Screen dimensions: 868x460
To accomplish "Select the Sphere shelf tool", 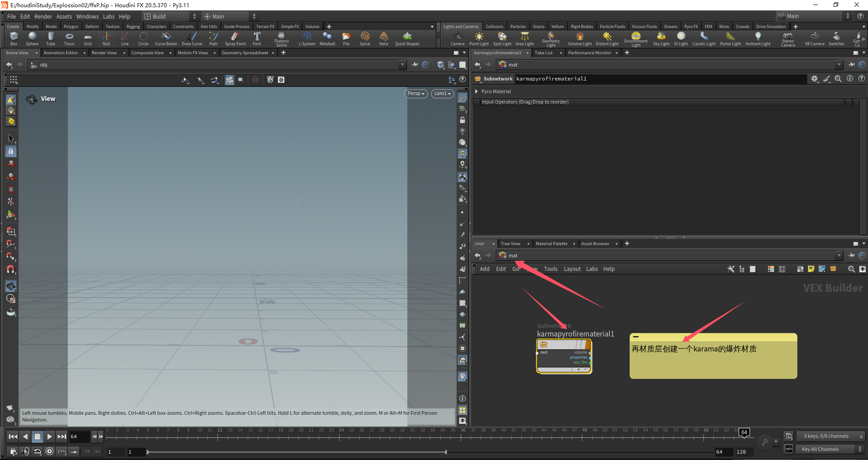I will pyautogui.click(x=32, y=39).
